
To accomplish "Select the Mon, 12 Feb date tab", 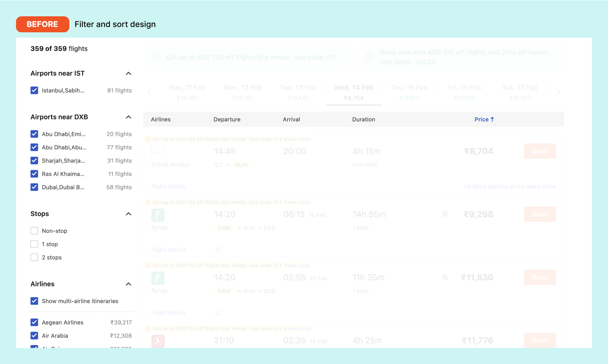I will 243,92.
